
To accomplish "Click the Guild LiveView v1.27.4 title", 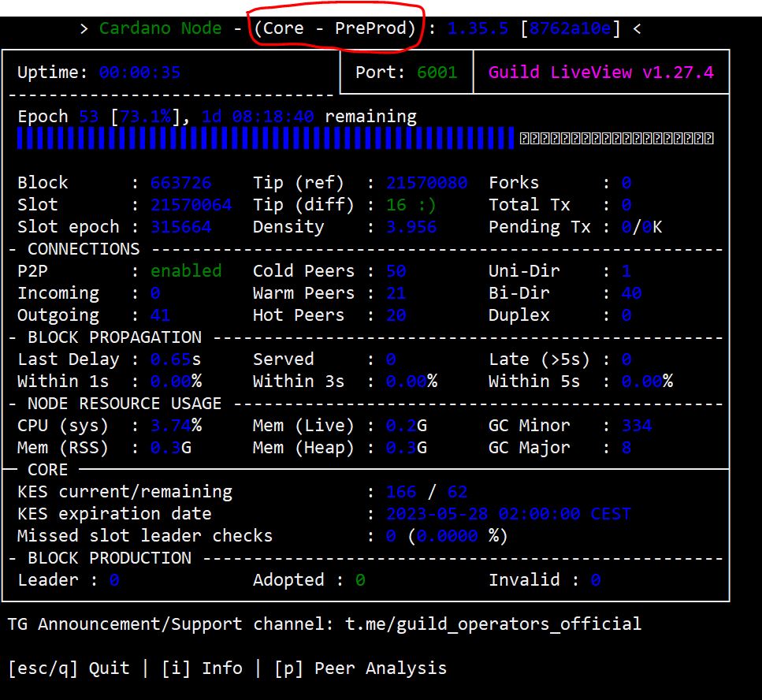I will (x=600, y=73).
